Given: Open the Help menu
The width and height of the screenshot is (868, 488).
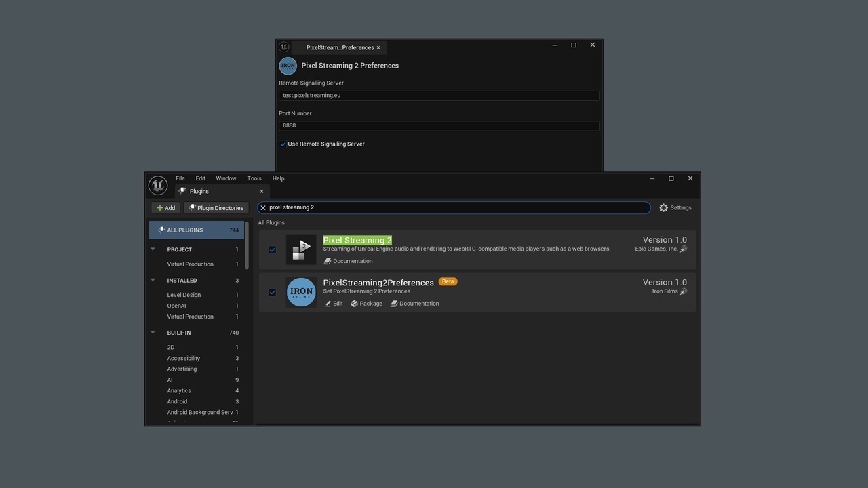Looking at the screenshot, I should point(278,178).
